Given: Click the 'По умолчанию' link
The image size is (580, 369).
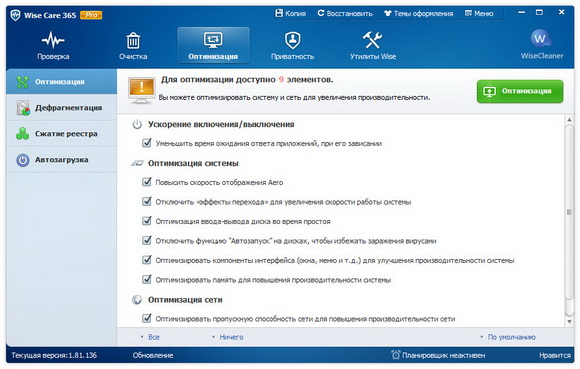Looking at the screenshot, I should tap(511, 337).
